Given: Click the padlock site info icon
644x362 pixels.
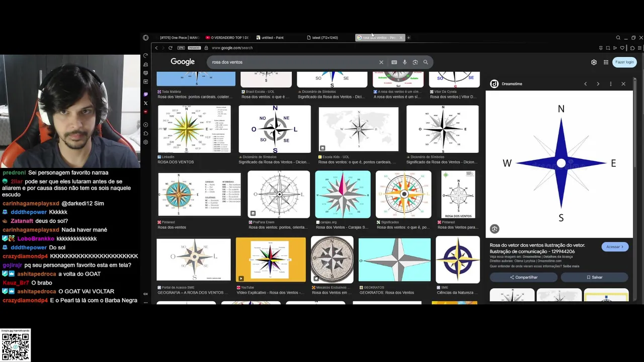Looking at the screenshot, I should (206, 48).
